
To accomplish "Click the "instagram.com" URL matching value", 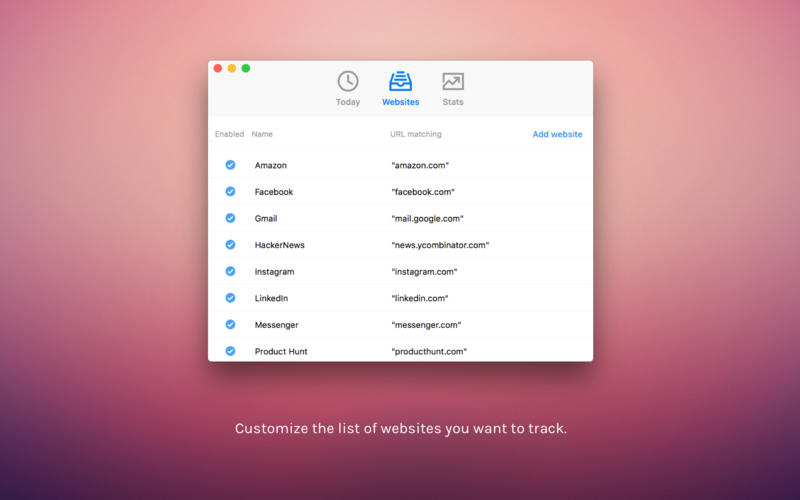I will click(x=424, y=271).
